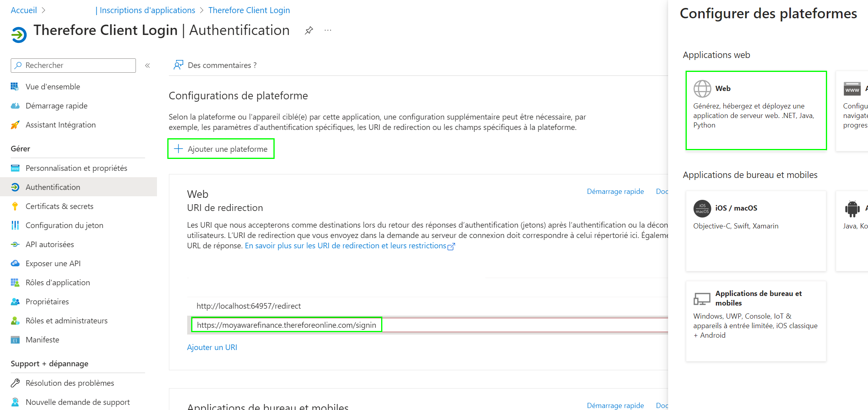Screen dimensions: 868x410
Task: Click the Therefore Client Login app logo
Action: point(19,35)
